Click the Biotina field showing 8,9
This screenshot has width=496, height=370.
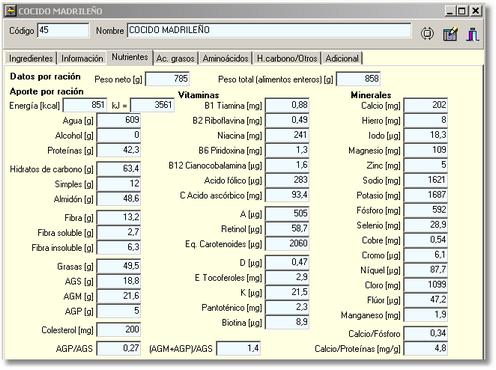coord(287,322)
